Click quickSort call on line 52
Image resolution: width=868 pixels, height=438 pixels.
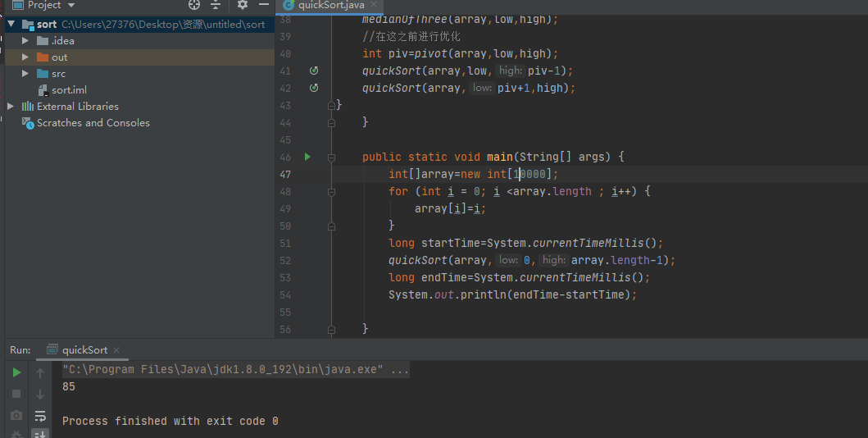coord(417,260)
